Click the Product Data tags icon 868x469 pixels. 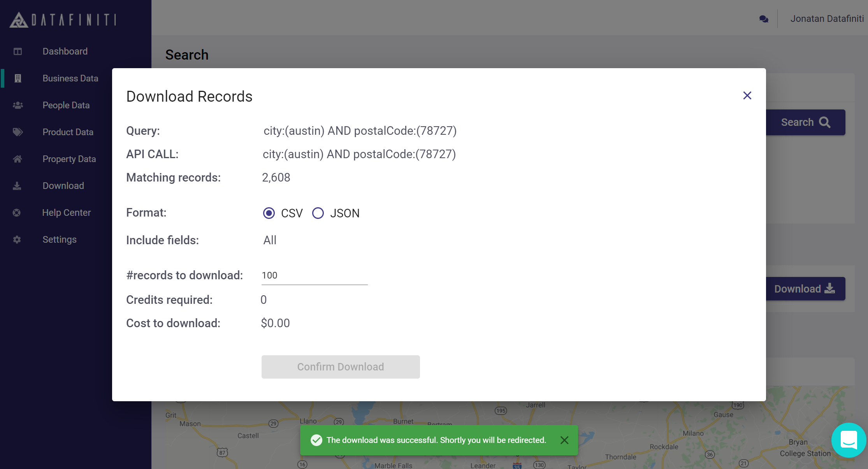tap(18, 132)
